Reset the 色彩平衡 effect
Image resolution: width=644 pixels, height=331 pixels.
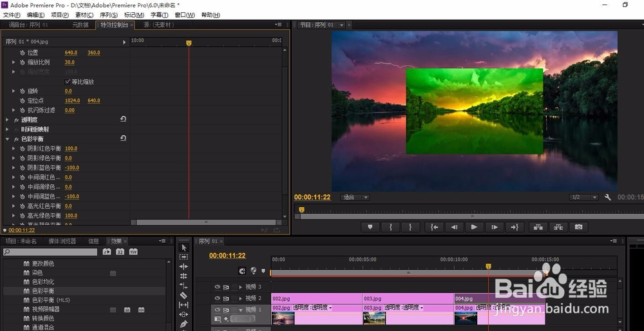coord(123,138)
